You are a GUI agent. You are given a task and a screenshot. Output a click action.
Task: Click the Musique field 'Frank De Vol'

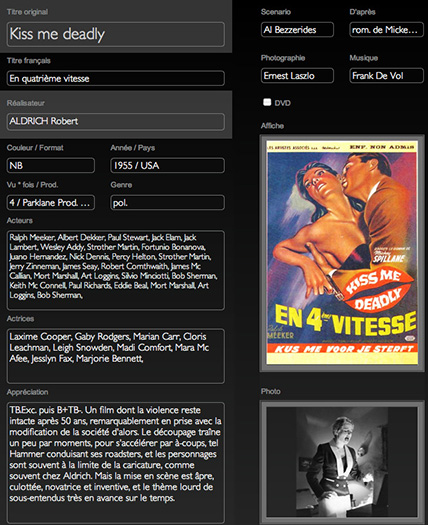click(386, 76)
